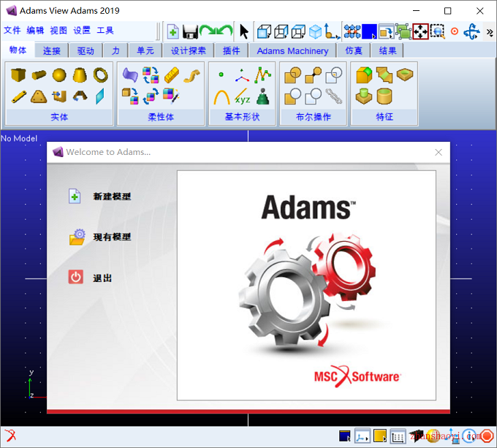Click the purple flexible surface icon
This screenshot has height=448, width=497.
[x=130, y=75]
